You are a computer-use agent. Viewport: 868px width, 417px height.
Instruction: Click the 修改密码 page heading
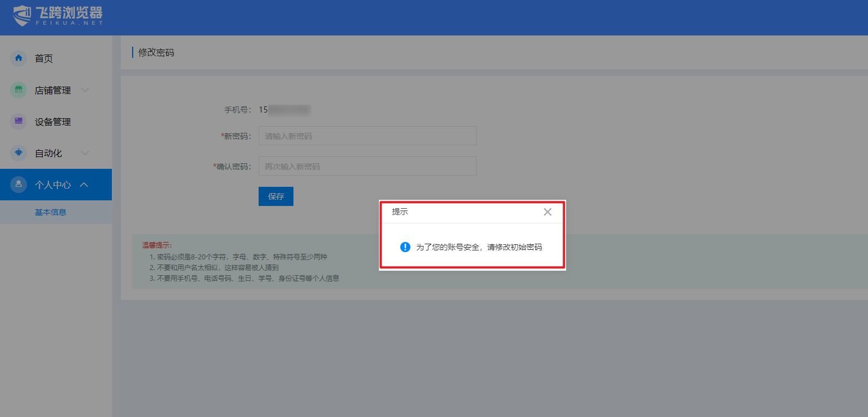tap(156, 52)
